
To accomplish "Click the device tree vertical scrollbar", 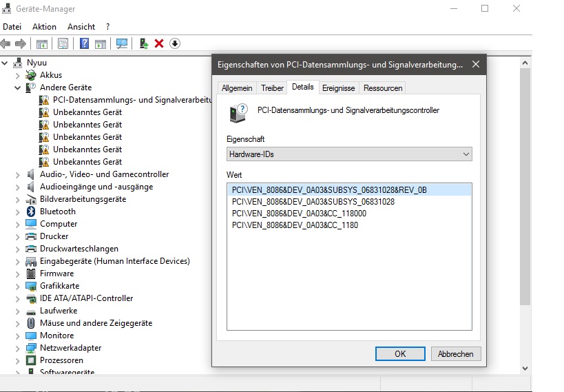I will coord(525,207).
